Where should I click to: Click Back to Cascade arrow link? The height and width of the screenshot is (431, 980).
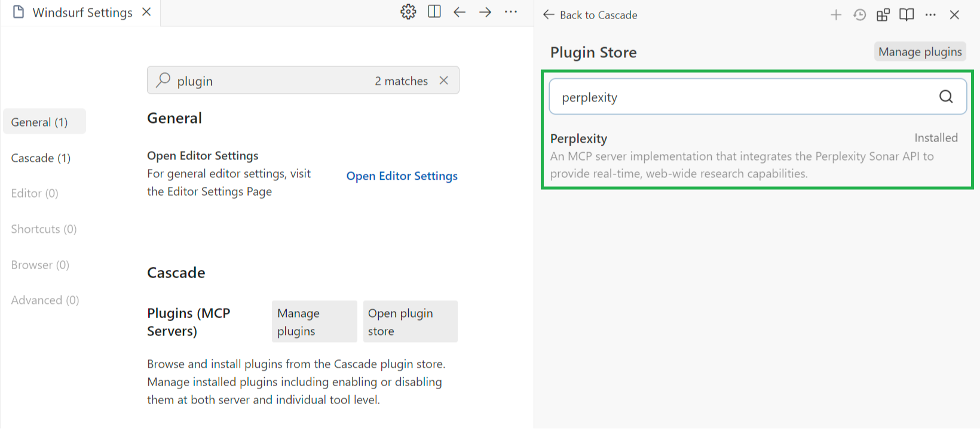pyautogui.click(x=590, y=15)
